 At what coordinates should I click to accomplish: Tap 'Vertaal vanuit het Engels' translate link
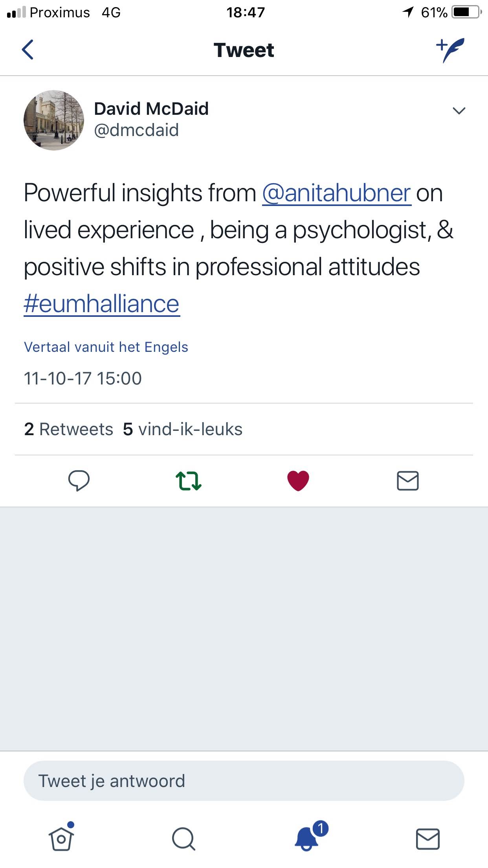(x=106, y=347)
